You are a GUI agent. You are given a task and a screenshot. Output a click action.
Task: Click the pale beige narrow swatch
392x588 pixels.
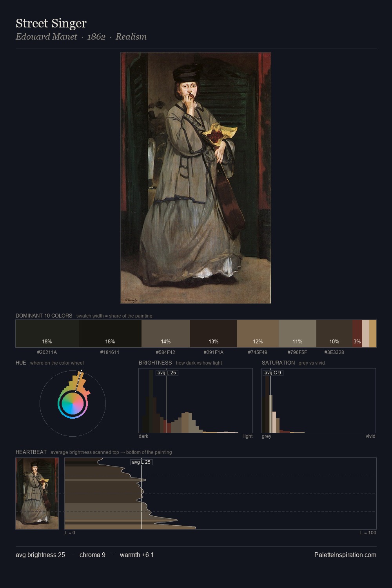(366, 334)
